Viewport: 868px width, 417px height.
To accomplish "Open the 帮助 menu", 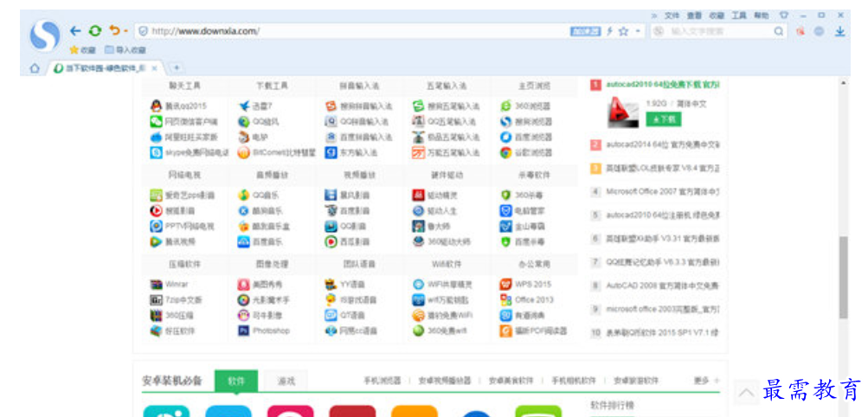I will point(762,16).
